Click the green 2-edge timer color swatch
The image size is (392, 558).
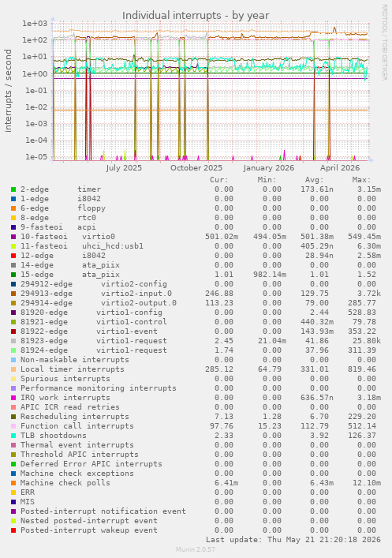(x=13, y=189)
